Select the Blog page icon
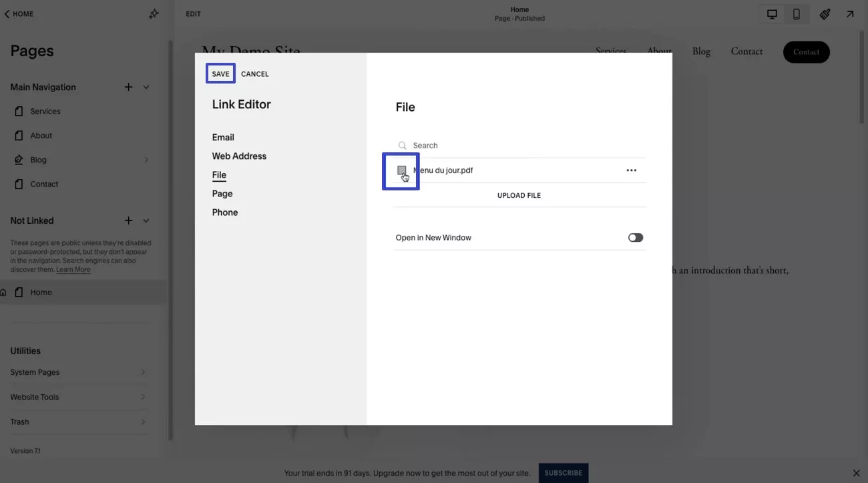 (19, 160)
